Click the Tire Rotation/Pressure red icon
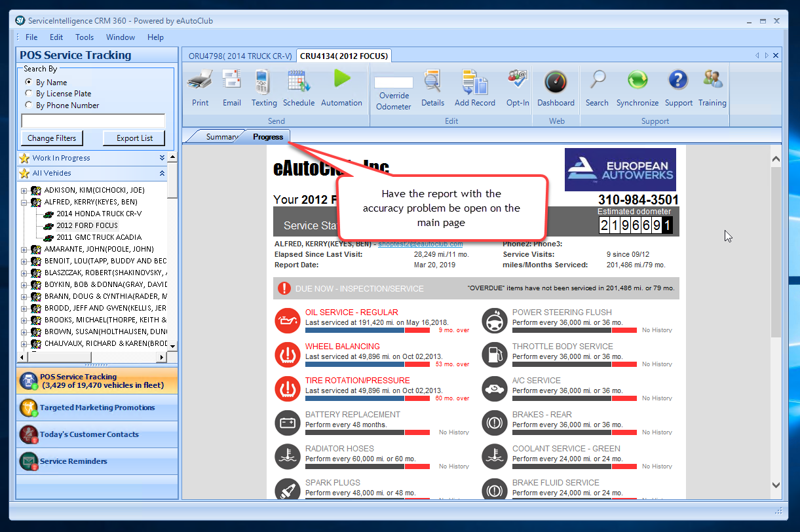Image resolution: width=800 pixels, height=532 pixels. 287,389
